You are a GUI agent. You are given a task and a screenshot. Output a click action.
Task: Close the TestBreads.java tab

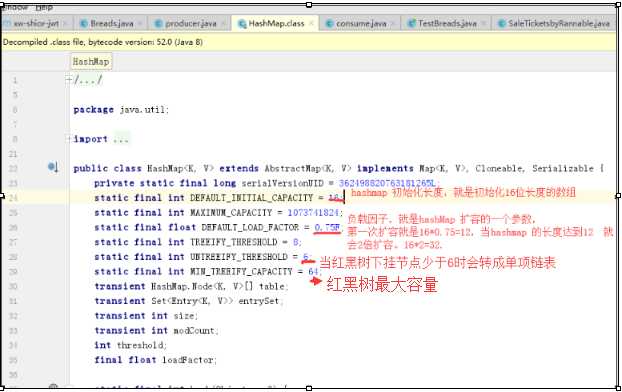tap(484, 23)
